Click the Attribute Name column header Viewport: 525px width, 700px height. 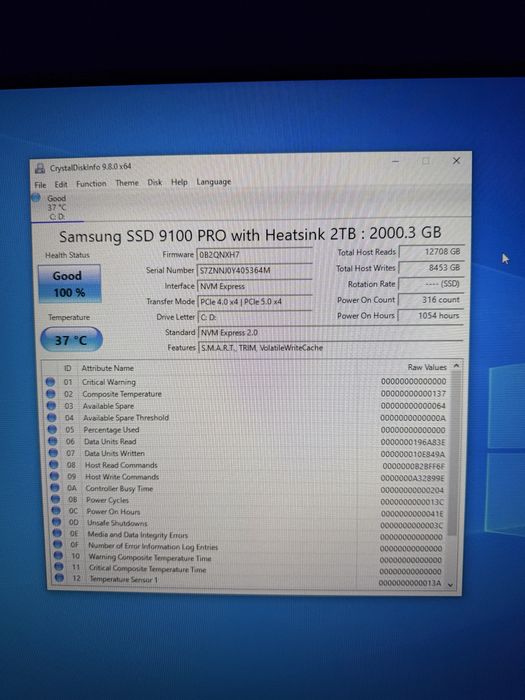[108, 368]
